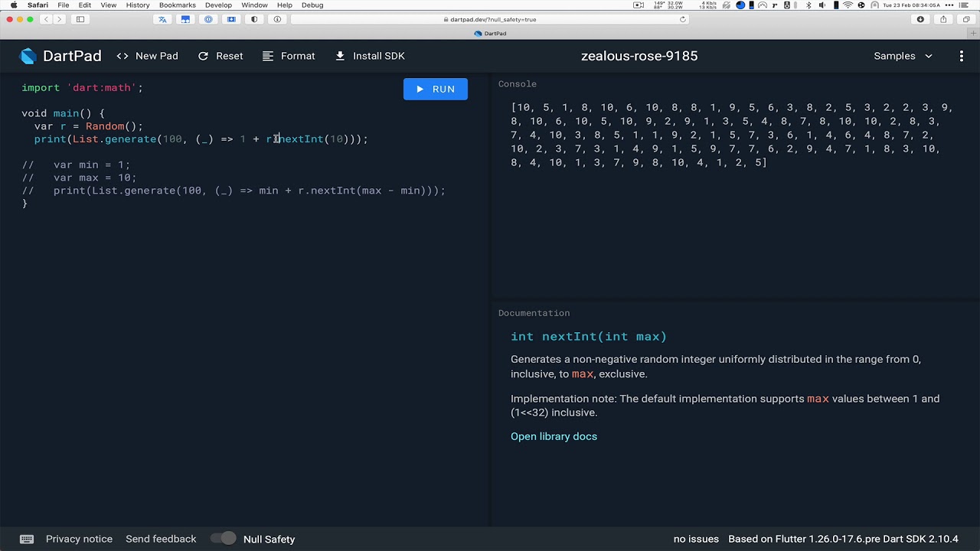
Task: Click the New Pad code icon
Action: tap(122, 56)
